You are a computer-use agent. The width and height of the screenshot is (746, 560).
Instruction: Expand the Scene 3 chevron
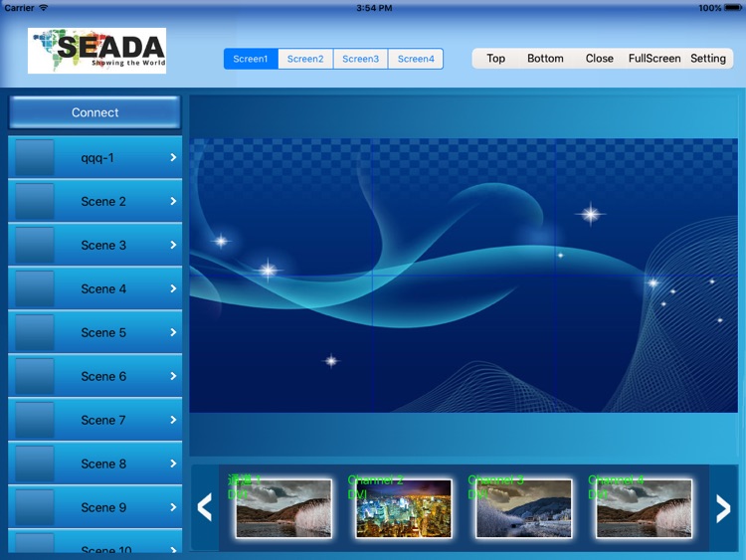(x=173, y=245)
